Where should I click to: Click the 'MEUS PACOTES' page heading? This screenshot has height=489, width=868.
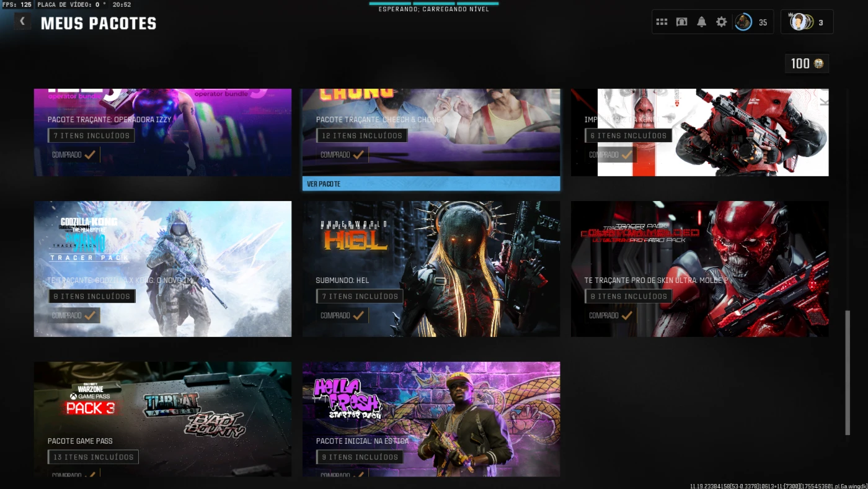click(x=99, y=24)
